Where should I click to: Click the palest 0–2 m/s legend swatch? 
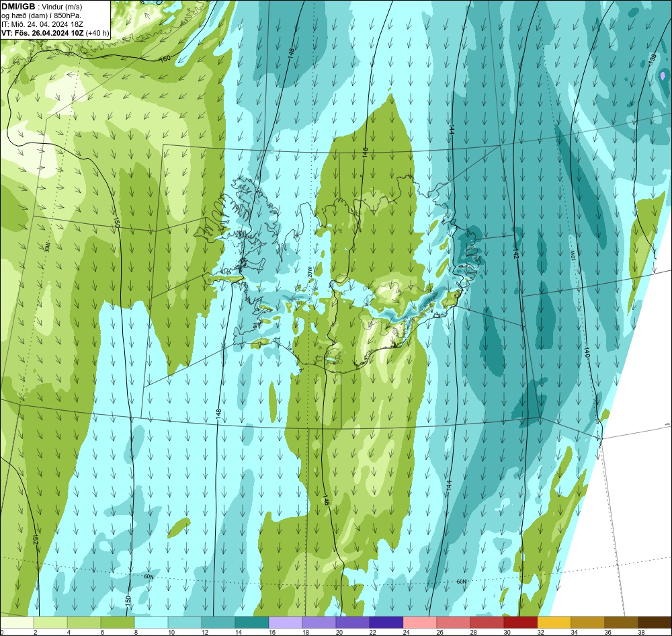pos(17,623)
